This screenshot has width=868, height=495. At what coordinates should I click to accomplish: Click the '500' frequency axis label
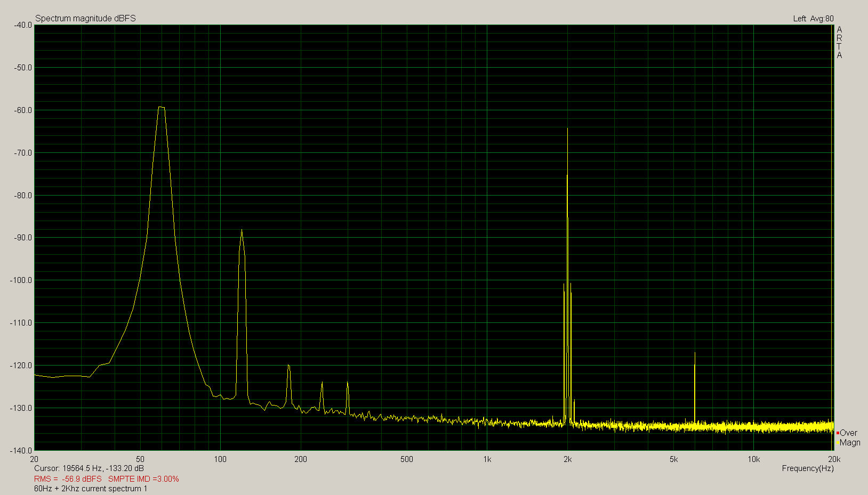406,459
